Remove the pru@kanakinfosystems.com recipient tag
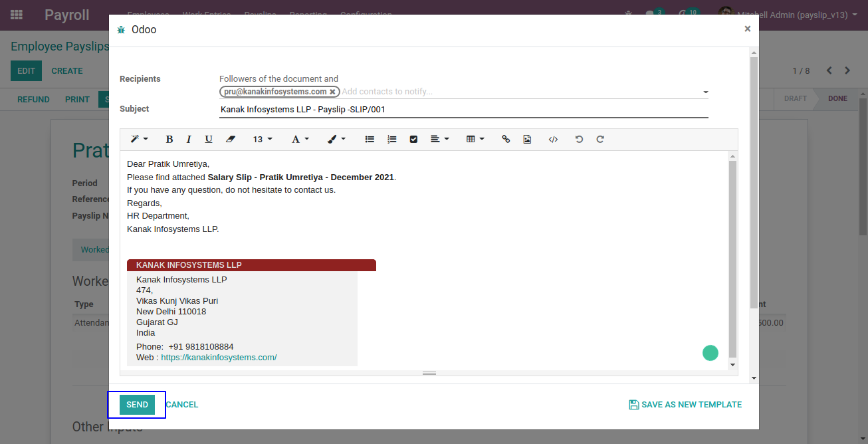Image resolution: width=868 pixels, height=444 pixels. click(x=332, y=92)
